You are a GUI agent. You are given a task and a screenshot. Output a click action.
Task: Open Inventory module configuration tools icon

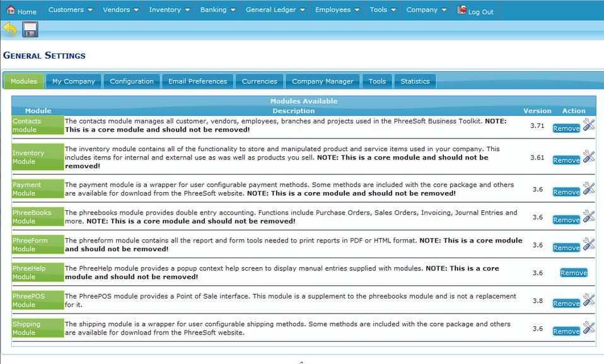coord(589,157)
